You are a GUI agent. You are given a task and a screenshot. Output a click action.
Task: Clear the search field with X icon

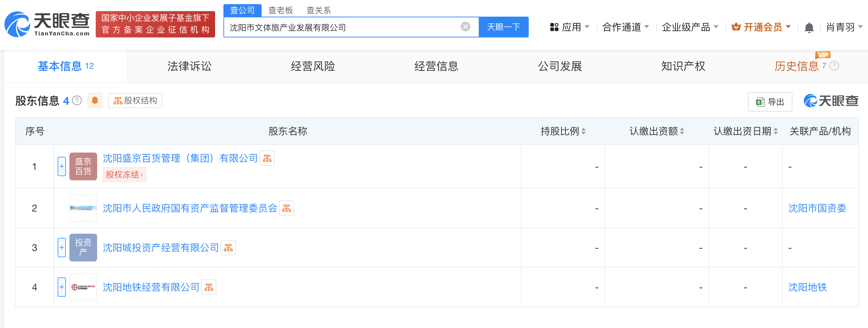click(x=466, y=27)
